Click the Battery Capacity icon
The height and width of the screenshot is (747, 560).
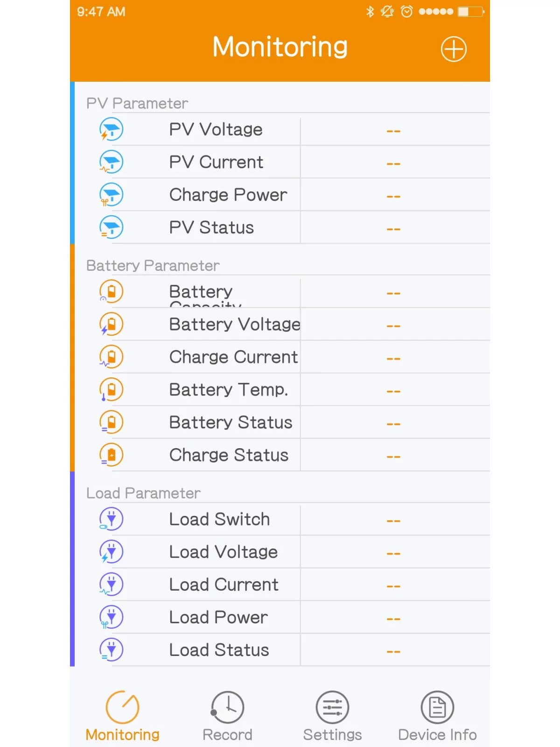111,291
